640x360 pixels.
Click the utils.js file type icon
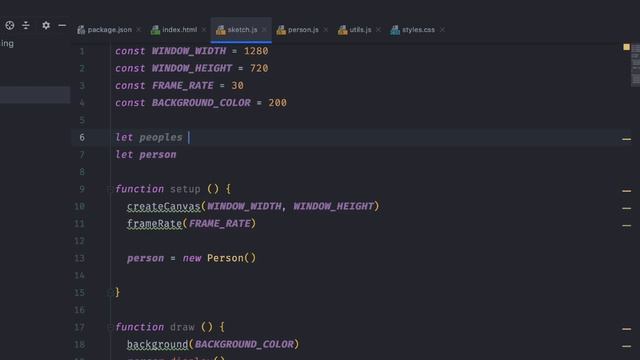(342, 30)
